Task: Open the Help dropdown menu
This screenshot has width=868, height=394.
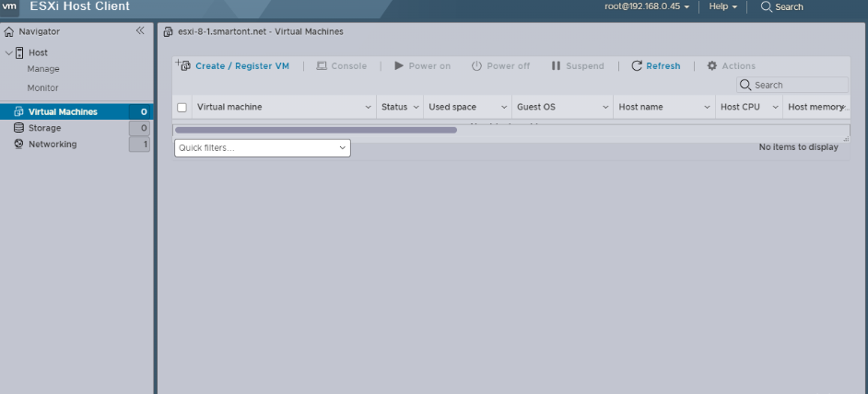Action: [723, 6]
